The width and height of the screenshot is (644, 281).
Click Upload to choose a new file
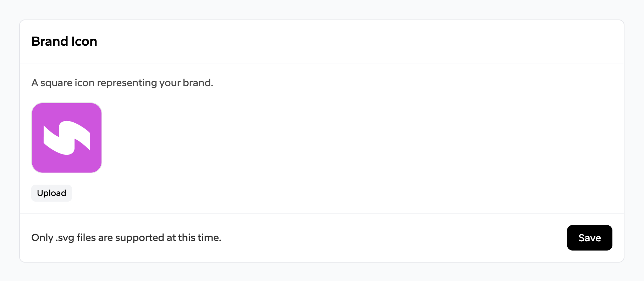tap(51, 193)
